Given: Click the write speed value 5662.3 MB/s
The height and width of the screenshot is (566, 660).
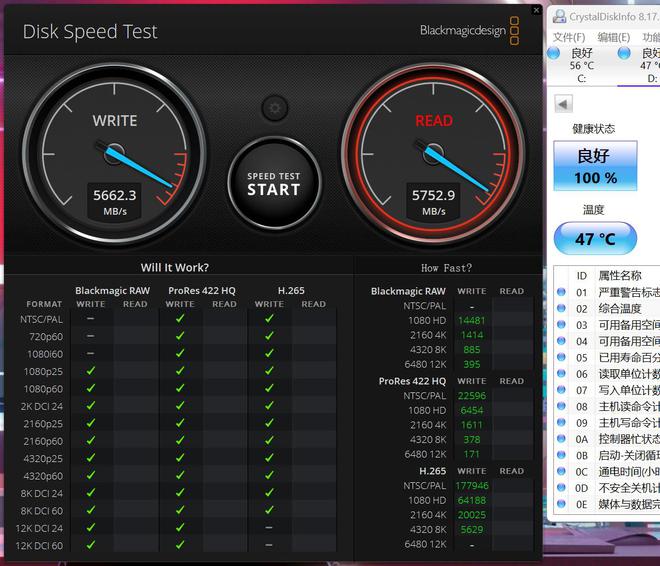Looking at the screenshot, I should [114, 202].
